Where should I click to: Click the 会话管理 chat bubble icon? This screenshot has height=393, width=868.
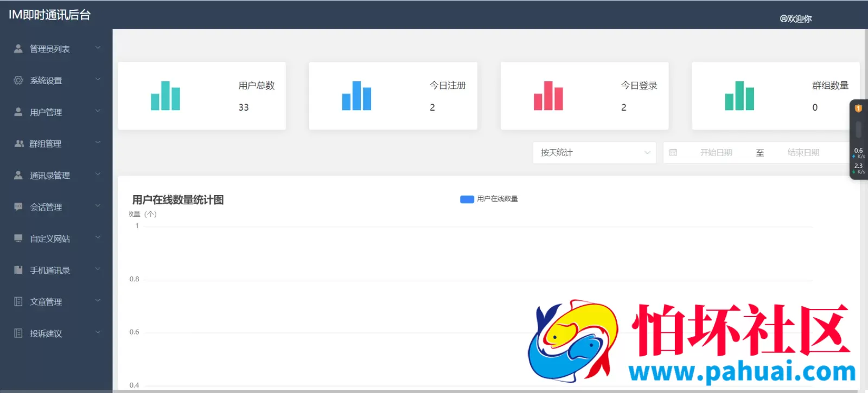pos(18,207)
